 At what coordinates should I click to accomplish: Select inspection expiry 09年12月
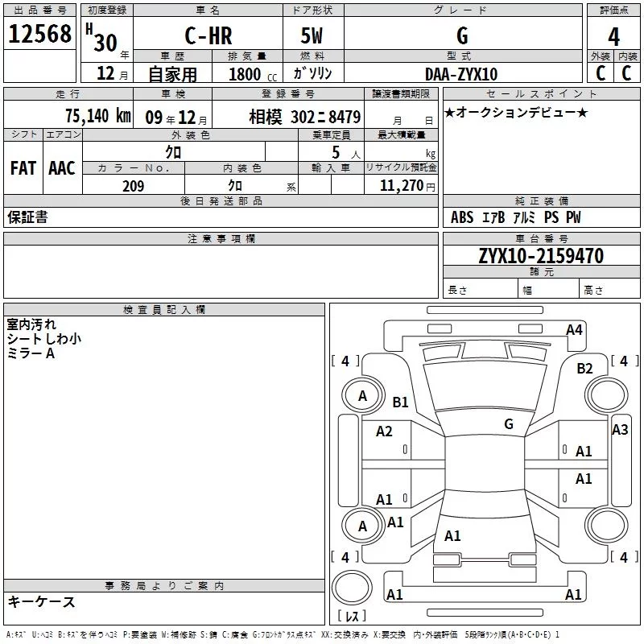(x=175, y=118)
